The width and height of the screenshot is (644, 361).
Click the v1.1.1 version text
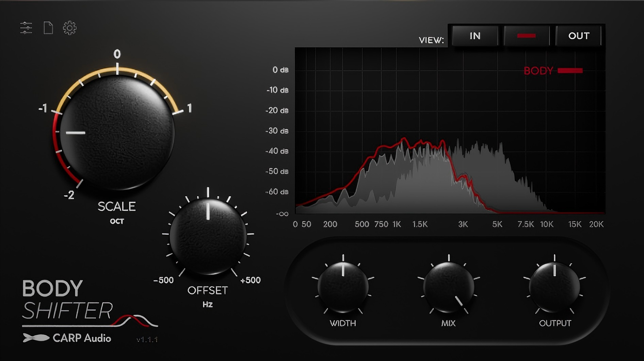pyautogui.click(x=147, y=339)
